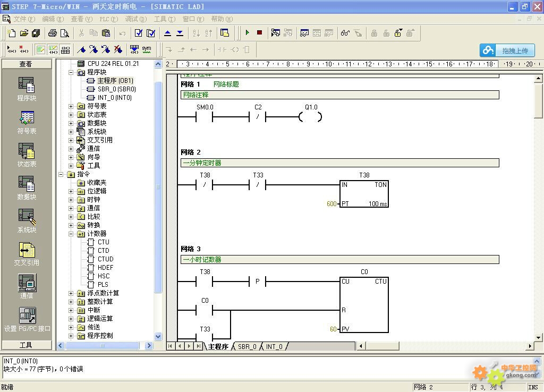Open Symbol Table in the navigation bar
544x392 pixels.
27,122
